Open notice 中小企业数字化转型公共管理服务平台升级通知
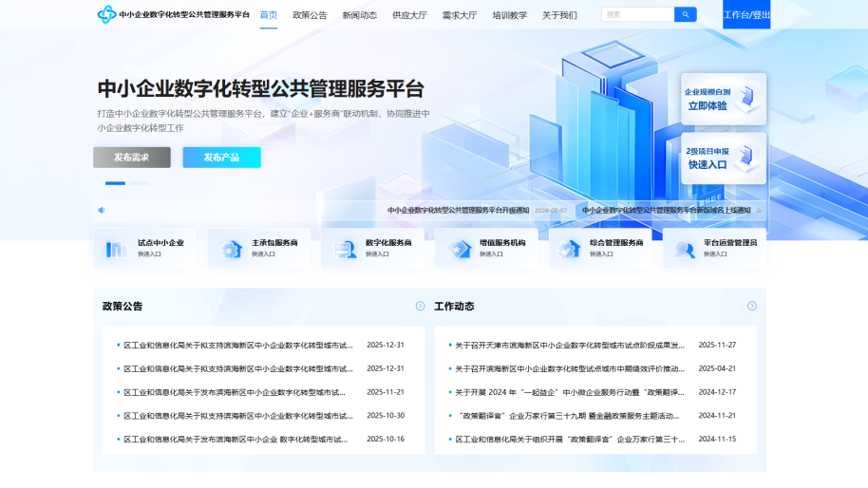868x488 pixels. (458, 210)
